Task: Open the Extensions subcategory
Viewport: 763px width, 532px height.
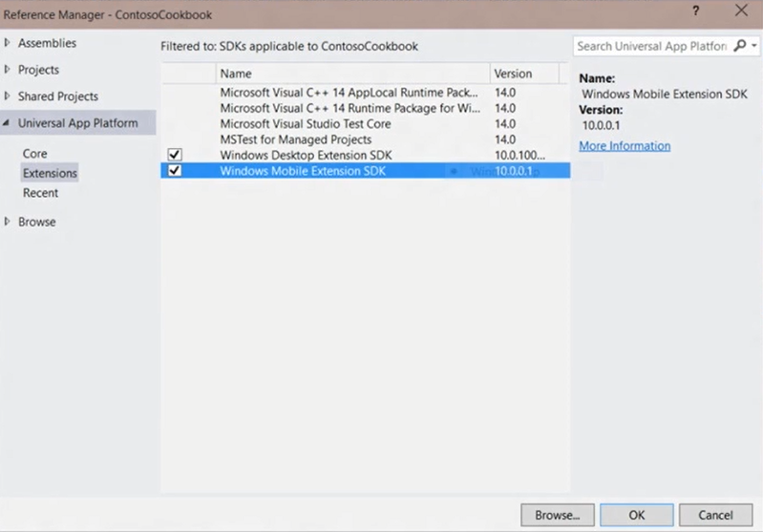Action: 50,173
